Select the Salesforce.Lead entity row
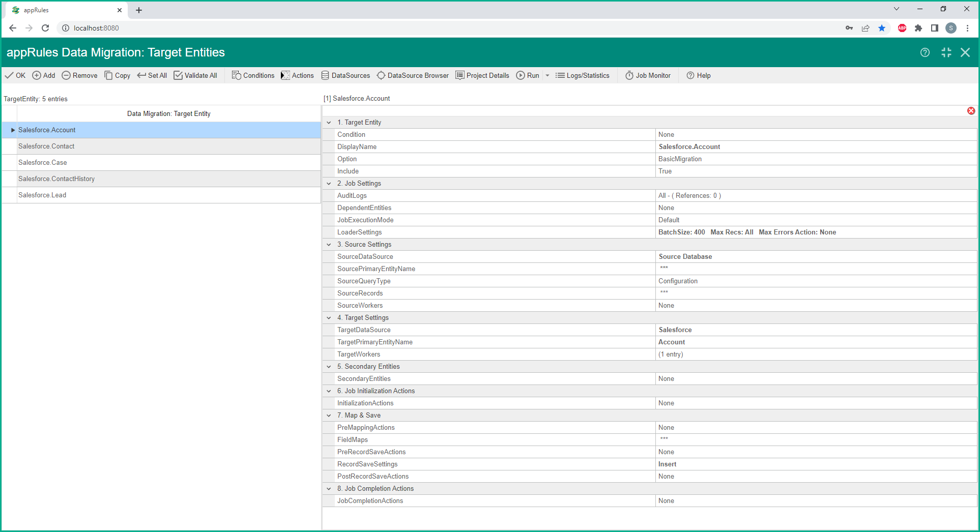 [42, 195]
